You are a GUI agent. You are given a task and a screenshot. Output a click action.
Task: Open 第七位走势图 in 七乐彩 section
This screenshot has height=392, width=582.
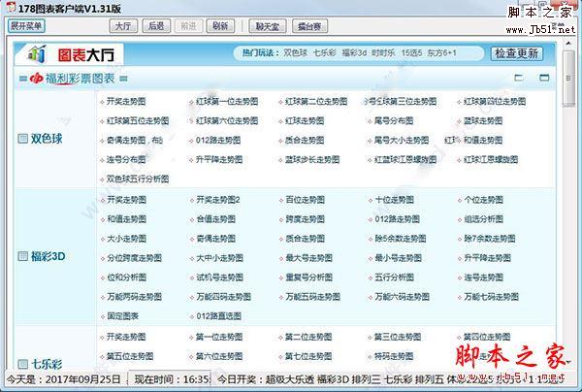pos(308,356)
